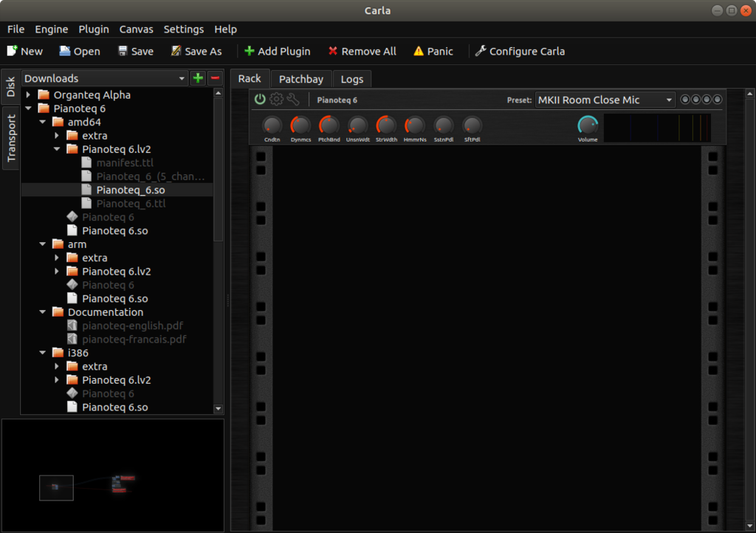
Task: Click the disk tree scroll down arrow
Action: (x=218, y=408)
